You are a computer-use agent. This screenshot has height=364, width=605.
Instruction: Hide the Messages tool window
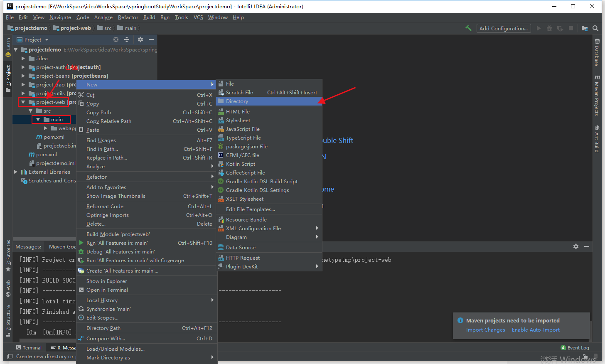pos(587,246)
